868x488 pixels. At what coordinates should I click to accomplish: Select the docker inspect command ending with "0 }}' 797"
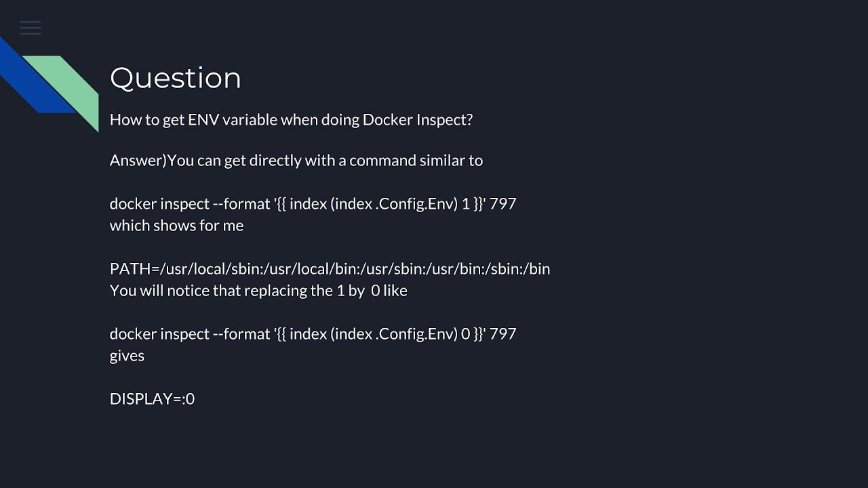pos(313,334)
